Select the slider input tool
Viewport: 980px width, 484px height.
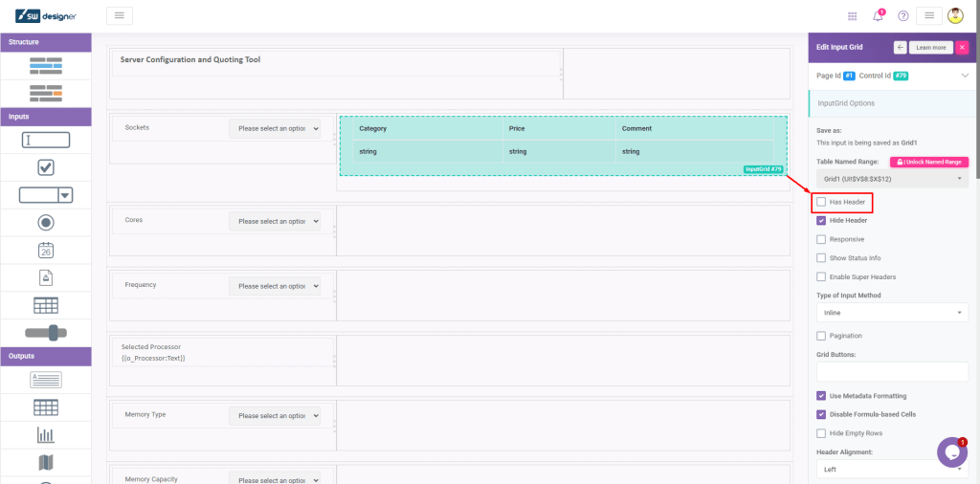click(x=45, y=332)
